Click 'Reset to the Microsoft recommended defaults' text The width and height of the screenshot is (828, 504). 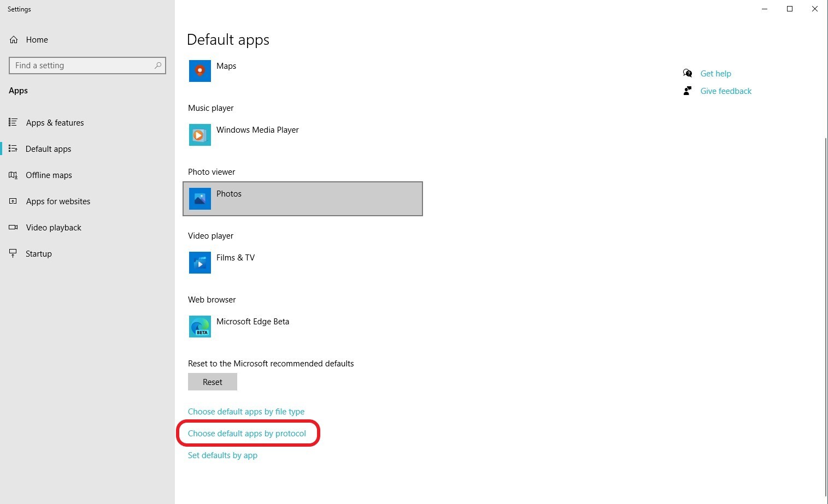click(271, 364)
